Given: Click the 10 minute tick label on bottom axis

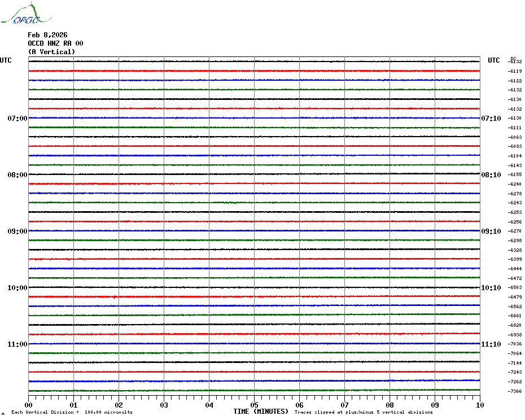Looking at the screenshot, I should tap(479, 405).
